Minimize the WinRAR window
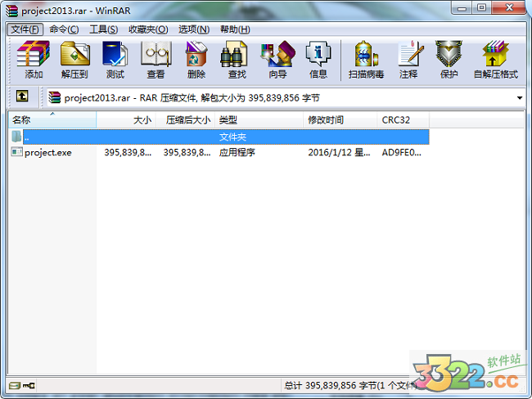The width and height of the screenshot is (532, 399). 462,7
